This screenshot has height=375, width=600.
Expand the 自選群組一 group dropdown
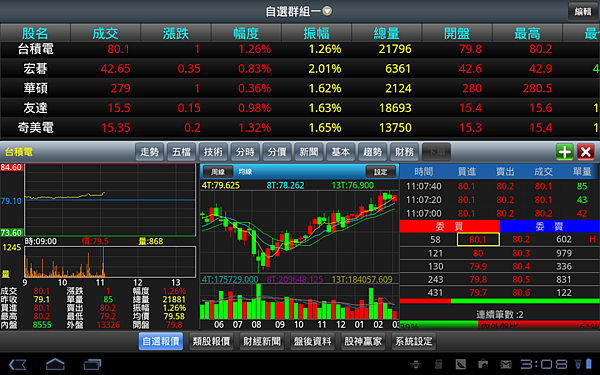(x=327, y=11)
